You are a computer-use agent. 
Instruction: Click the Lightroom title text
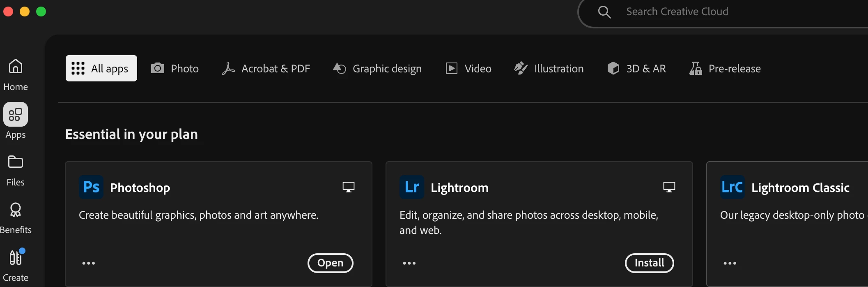tap(459, 188)
